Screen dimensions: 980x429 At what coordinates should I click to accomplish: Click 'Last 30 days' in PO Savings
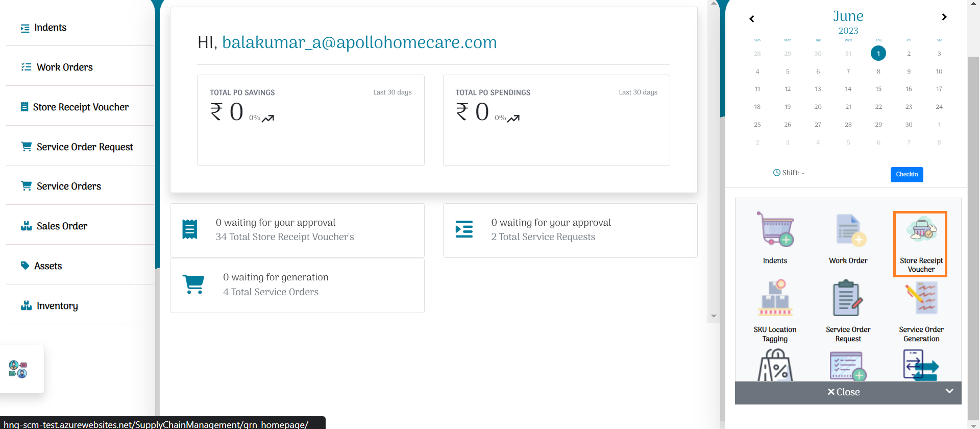[393, 92]
